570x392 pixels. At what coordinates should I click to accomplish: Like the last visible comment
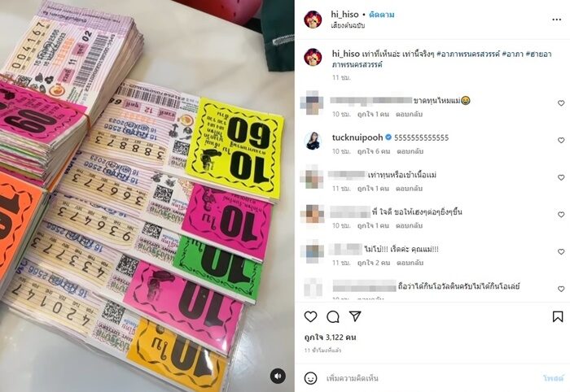click(x=561, y=289)
